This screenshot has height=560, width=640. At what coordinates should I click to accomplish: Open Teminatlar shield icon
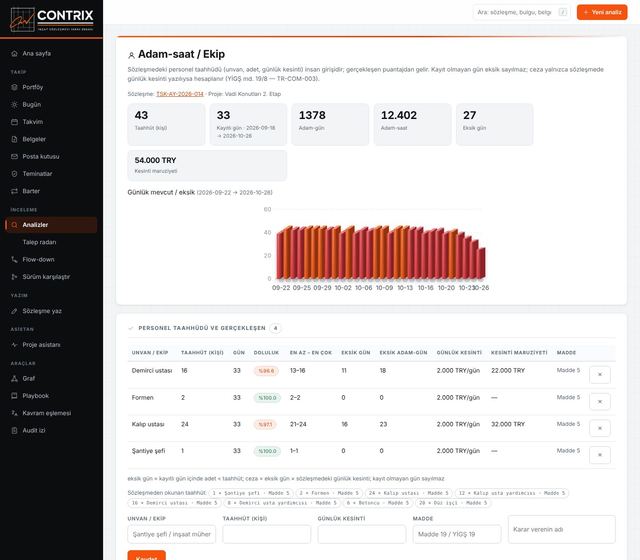coord(14,173)
